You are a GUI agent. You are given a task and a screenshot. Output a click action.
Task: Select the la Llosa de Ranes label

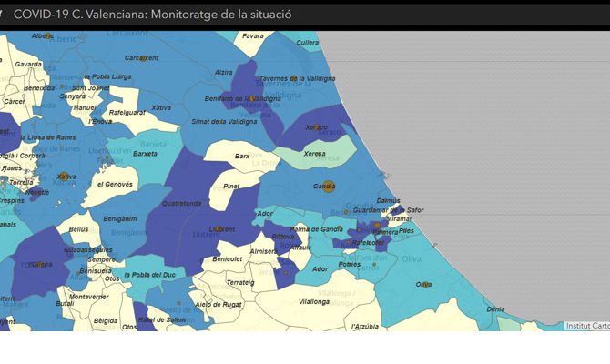[x=48, y=137]
